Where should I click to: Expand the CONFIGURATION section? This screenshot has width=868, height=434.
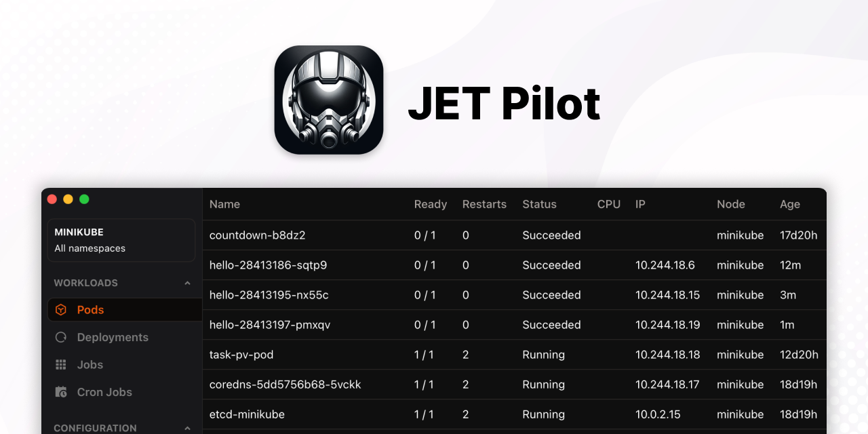pyautogui.click(x=188, y=428)
